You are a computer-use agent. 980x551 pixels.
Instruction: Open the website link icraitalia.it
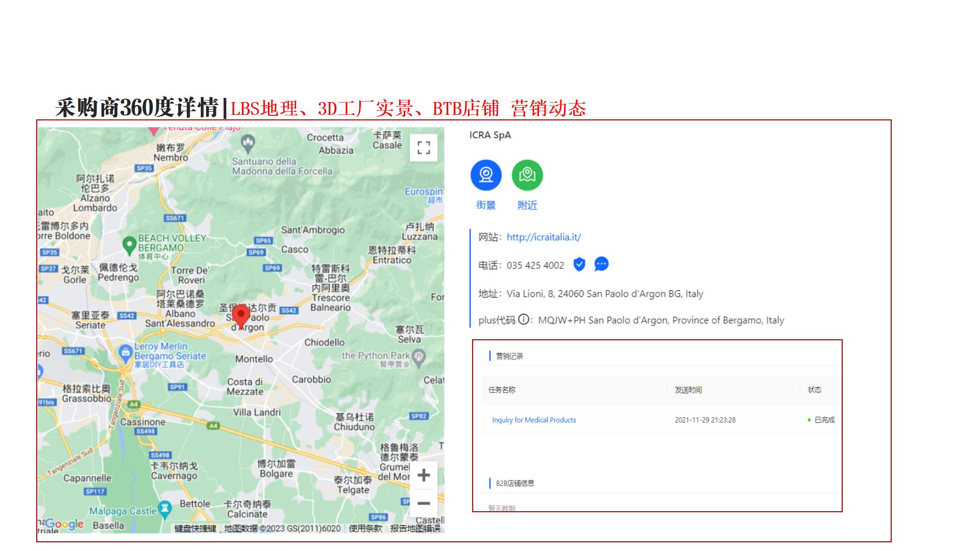[x=544, y=237]
